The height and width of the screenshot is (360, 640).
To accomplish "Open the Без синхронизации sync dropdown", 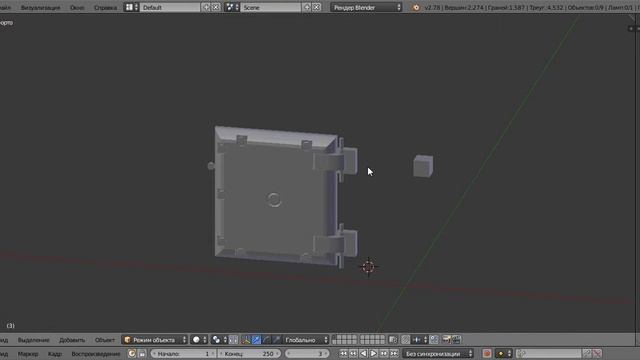I will (438, 354).
